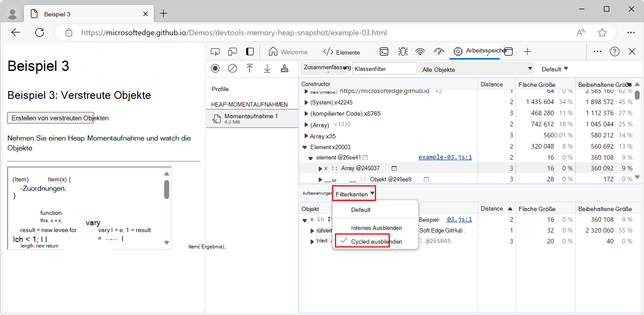The image size is (644, 315).
Task: Toggle the checked Cycled ausblenden option
Action: pos(375,242)
